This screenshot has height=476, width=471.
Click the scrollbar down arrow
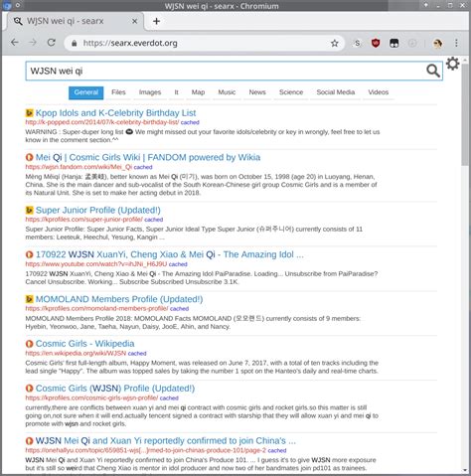tap(464, 470)
